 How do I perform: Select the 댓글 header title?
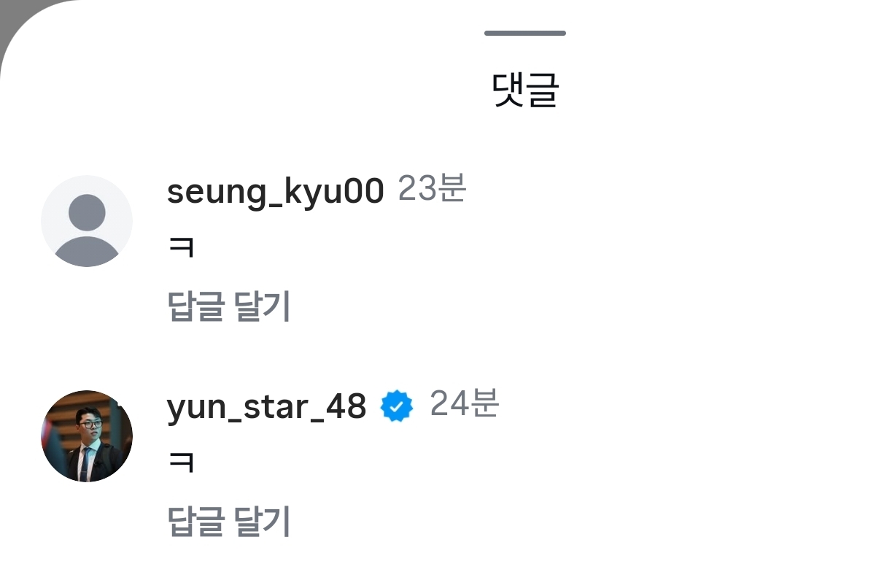(x=525, y=91)
